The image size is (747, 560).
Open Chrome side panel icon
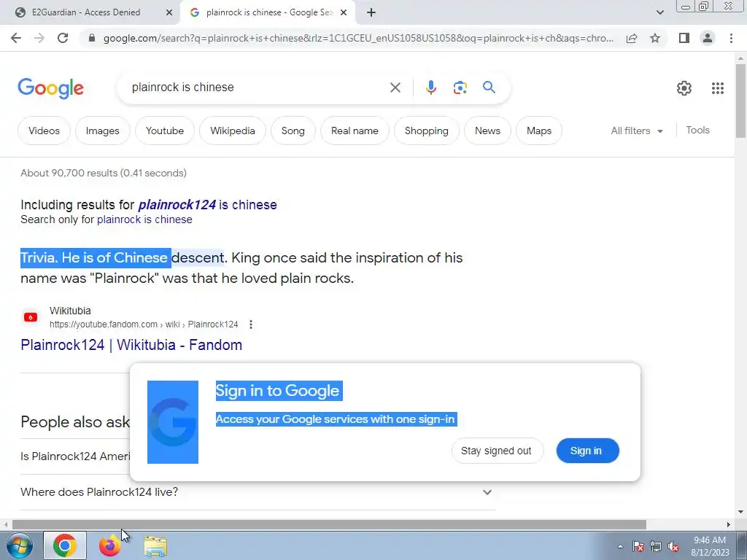[x=684, y=38]
